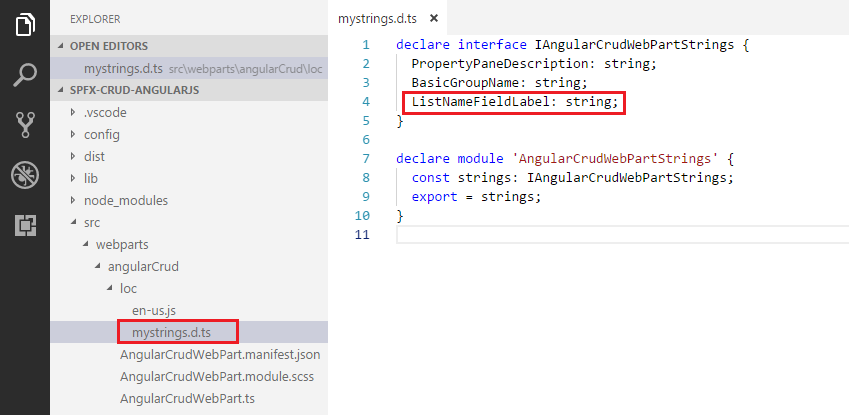Expand the lib folder
This screenshot has width=849, height=415.
[x=91, y=178]
